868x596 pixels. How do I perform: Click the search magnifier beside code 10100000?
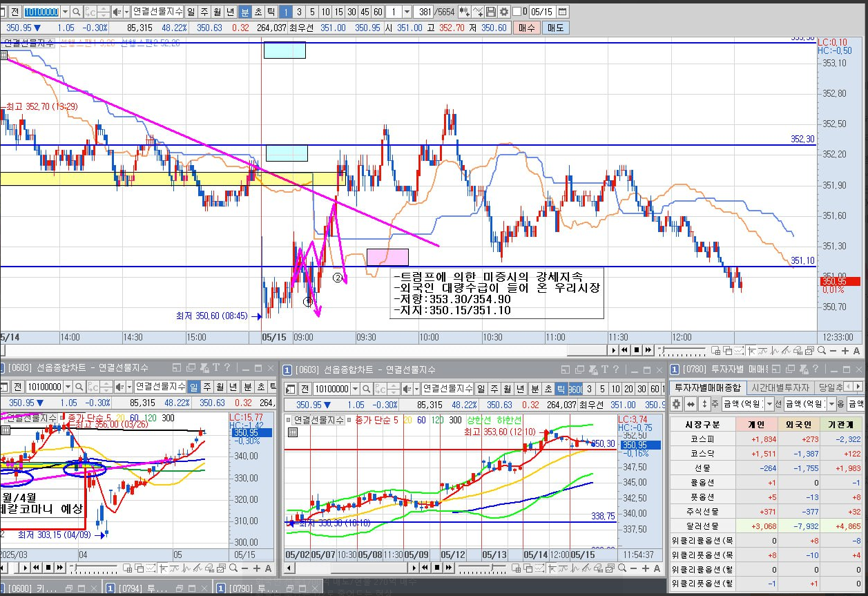pos(77,12)
